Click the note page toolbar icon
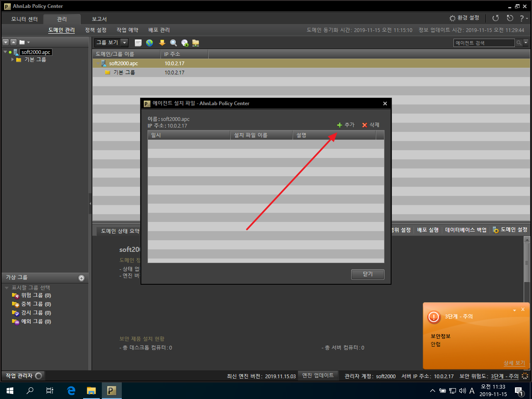 click(138, 43)
